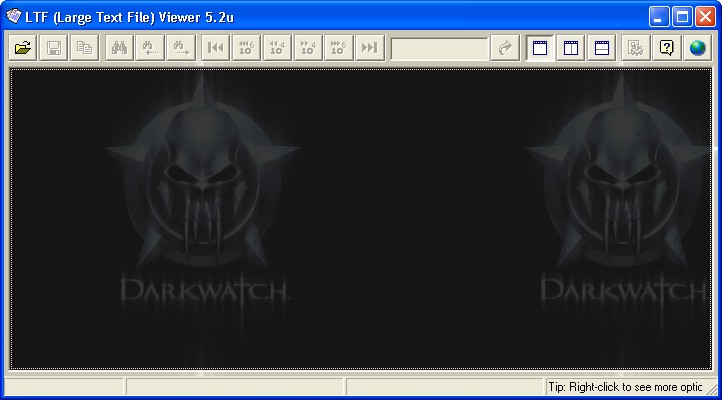
Task: Jump to the last line of file
Action: [369, 47]
